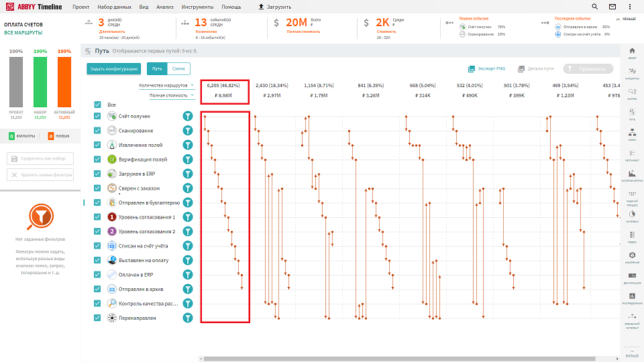This screenshot has width=644, height=362.
Task: Select the Путь tab button
Action: 157,68
